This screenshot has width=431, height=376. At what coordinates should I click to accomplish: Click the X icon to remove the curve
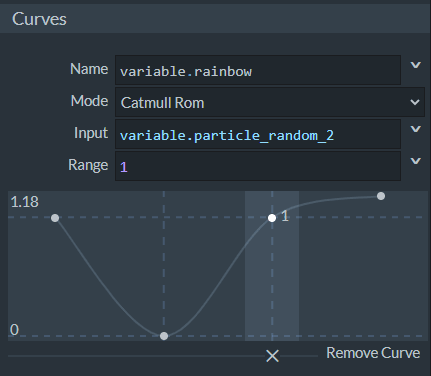tap(272, 356)
